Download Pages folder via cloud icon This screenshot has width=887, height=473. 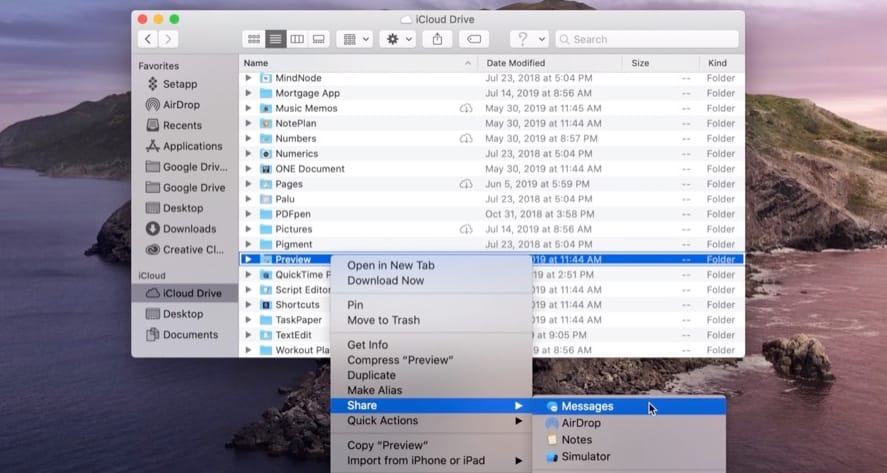coord(466,184)
